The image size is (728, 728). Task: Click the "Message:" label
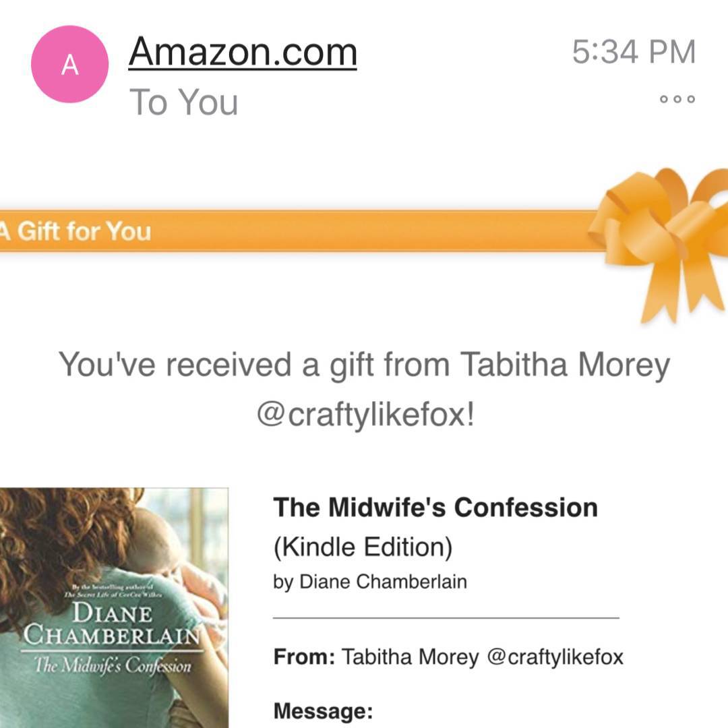pos(323,711)
